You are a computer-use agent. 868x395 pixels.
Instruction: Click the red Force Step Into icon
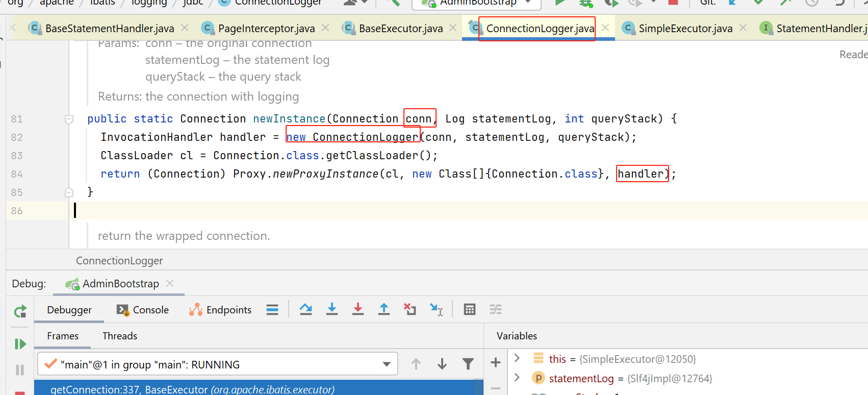click(x=358, y=309)
